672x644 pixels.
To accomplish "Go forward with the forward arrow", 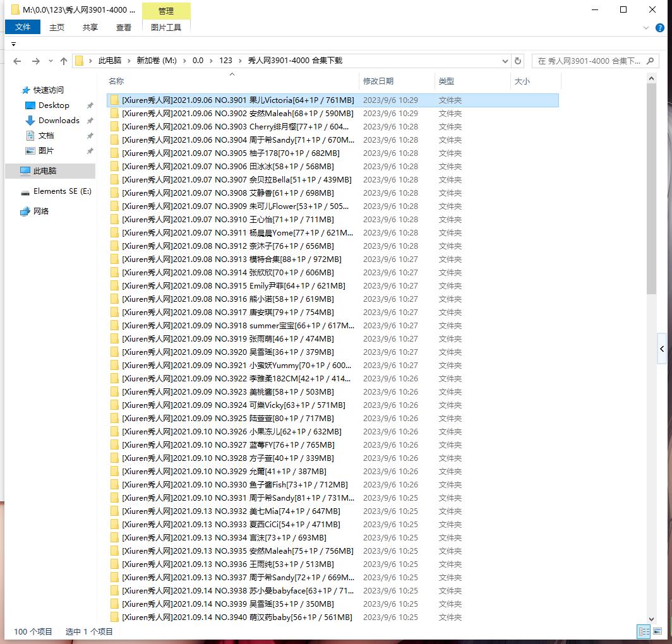I will pos(36,61).
